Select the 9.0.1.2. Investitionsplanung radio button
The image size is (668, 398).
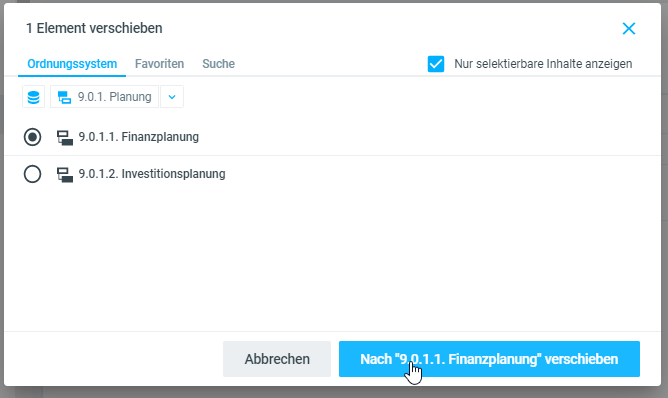pos(32,174)
